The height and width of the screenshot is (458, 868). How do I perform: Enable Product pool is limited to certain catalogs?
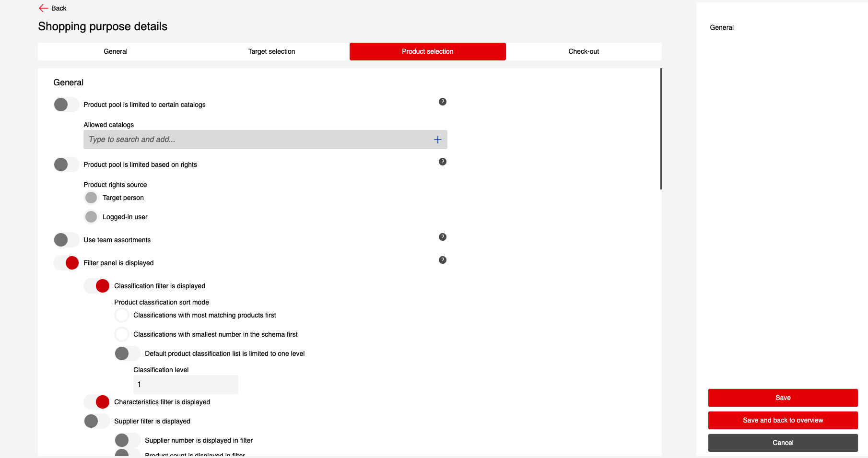point(66,105)
